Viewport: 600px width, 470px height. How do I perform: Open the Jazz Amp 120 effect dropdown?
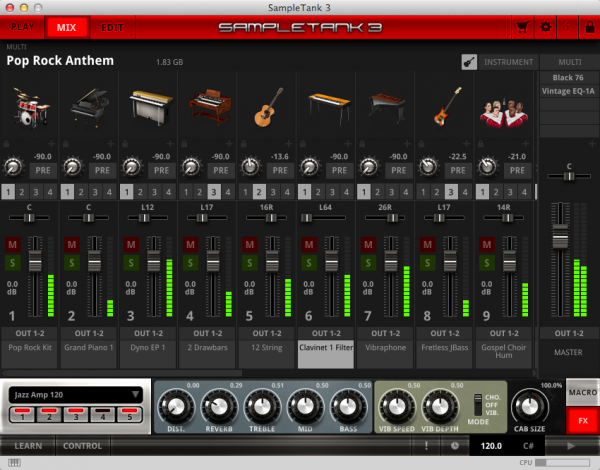[x=76, y=395]
